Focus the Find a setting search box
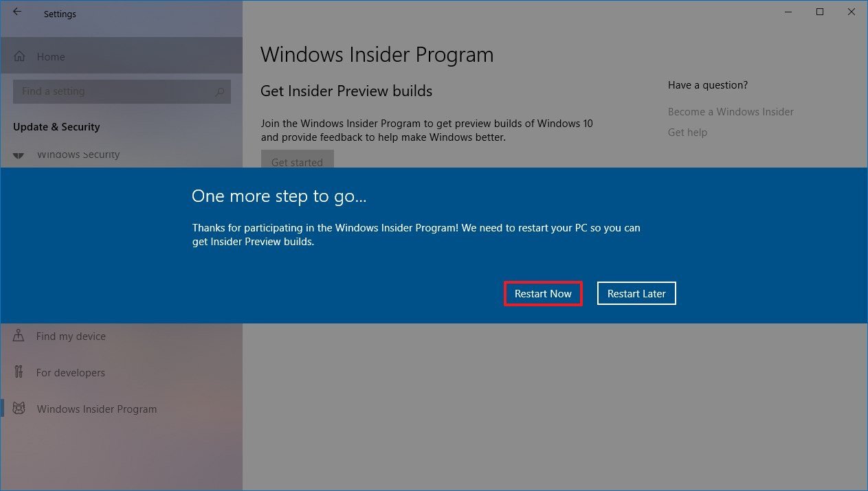This screenshot has width=868, height=491. [122, 91]
